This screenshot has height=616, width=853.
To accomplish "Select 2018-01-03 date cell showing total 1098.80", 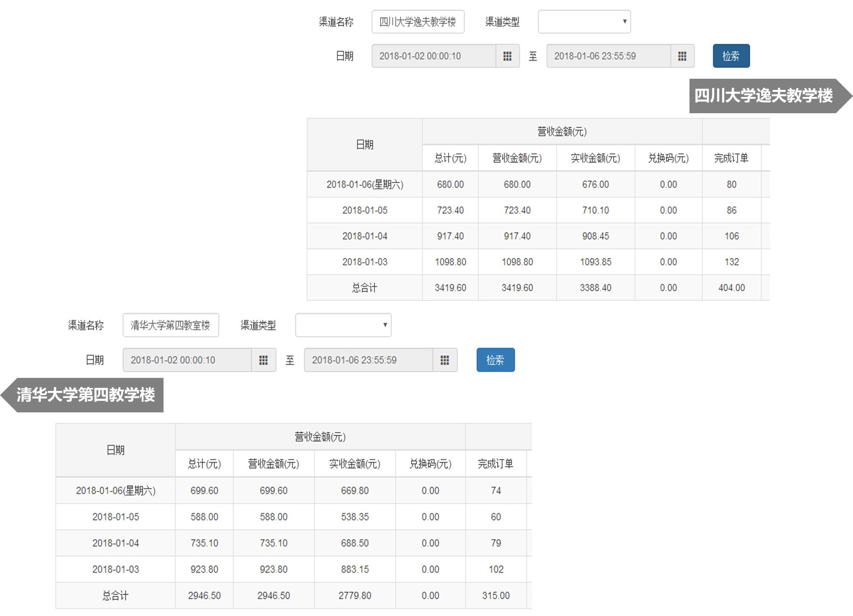I will point(365,262).
